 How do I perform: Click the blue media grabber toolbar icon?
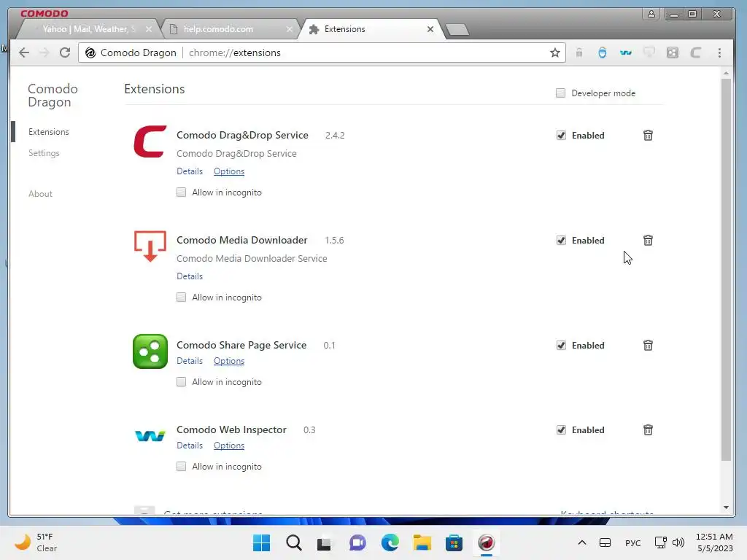(x=602, y=52)
